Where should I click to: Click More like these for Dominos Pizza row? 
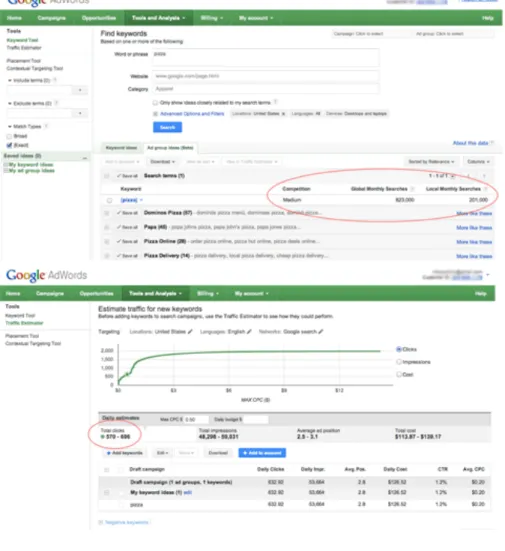(x=474, y=213)
